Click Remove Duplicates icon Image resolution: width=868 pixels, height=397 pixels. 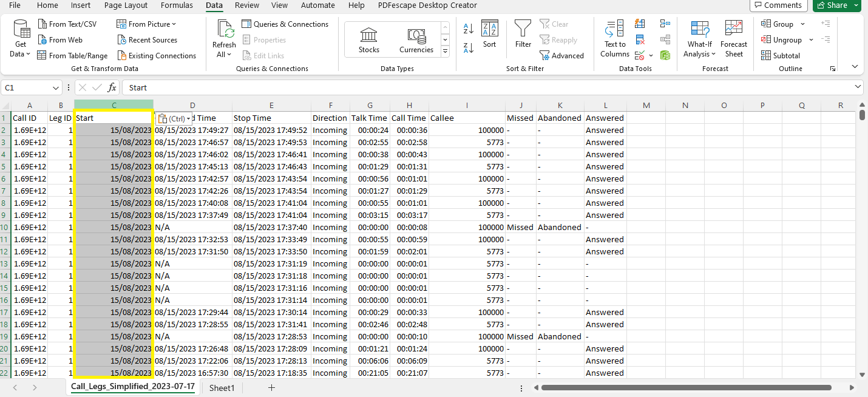point(640,40)
